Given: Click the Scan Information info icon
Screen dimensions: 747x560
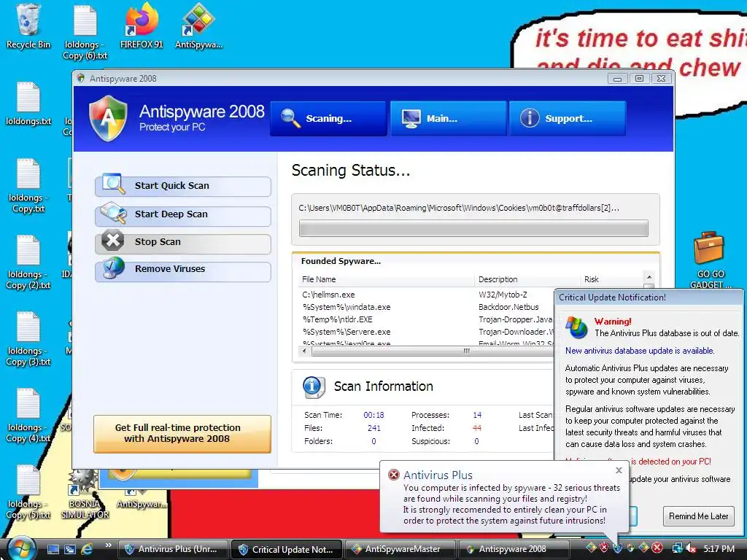Looking at the screenshot, I should pyautogui.click(x=314, y=386).
